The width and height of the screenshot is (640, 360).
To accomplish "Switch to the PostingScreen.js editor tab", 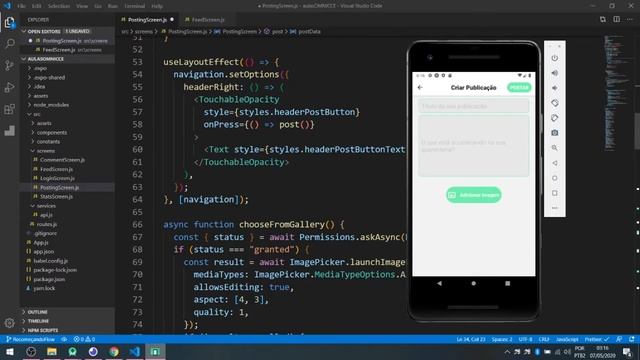I will point(147,20).
